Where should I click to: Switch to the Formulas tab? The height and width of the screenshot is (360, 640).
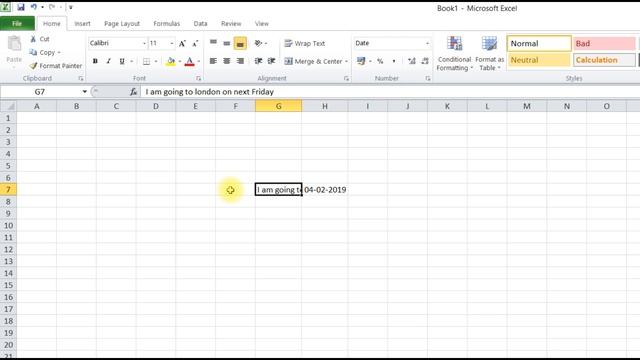pyautogui.click(x=167, y=24)
